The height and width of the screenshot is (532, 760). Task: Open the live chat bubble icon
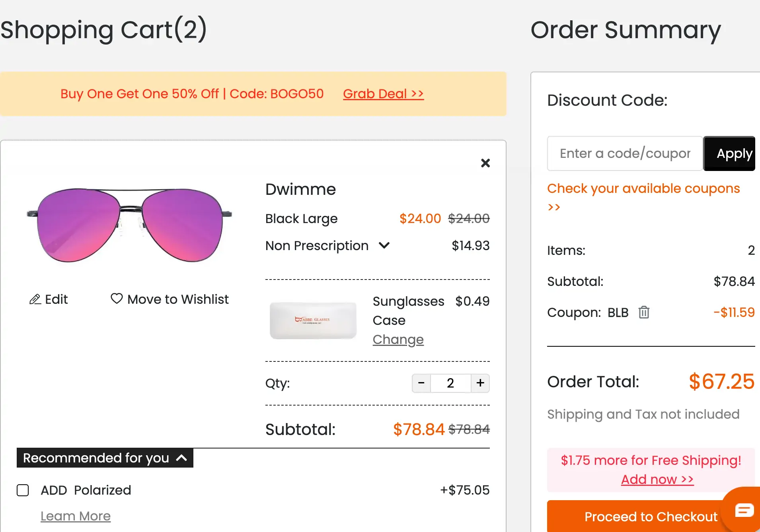(x=744, y=510)
